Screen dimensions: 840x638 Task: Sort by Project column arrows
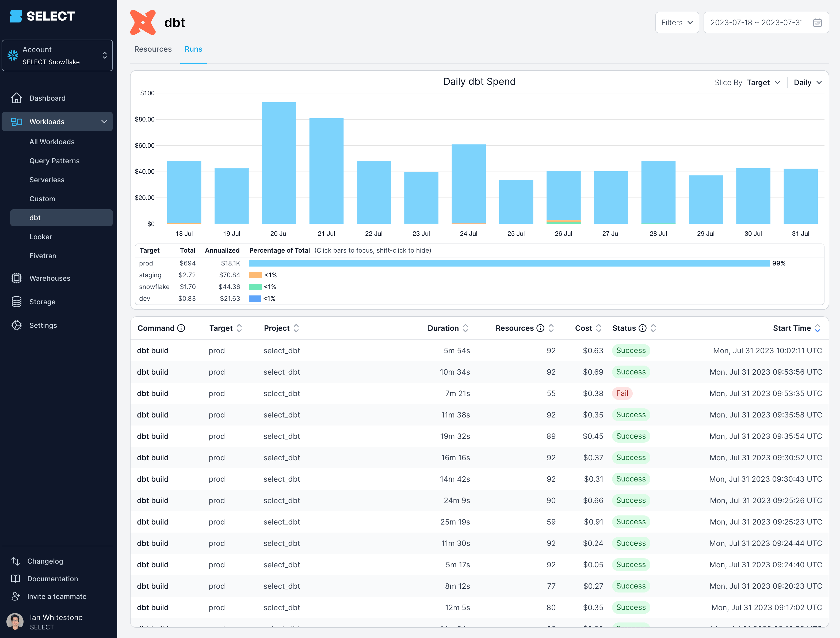point(296,328)
